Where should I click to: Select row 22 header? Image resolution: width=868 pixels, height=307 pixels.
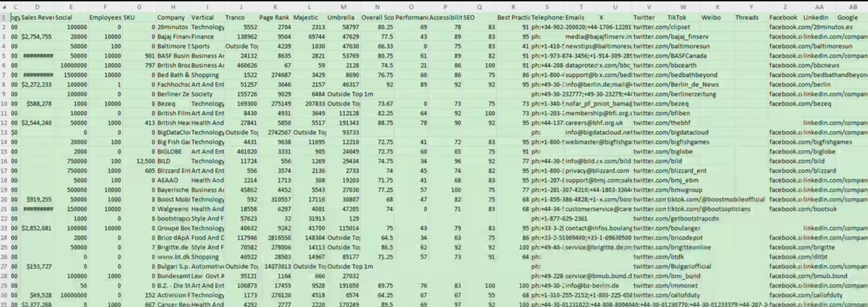click(x=4, y=219)
